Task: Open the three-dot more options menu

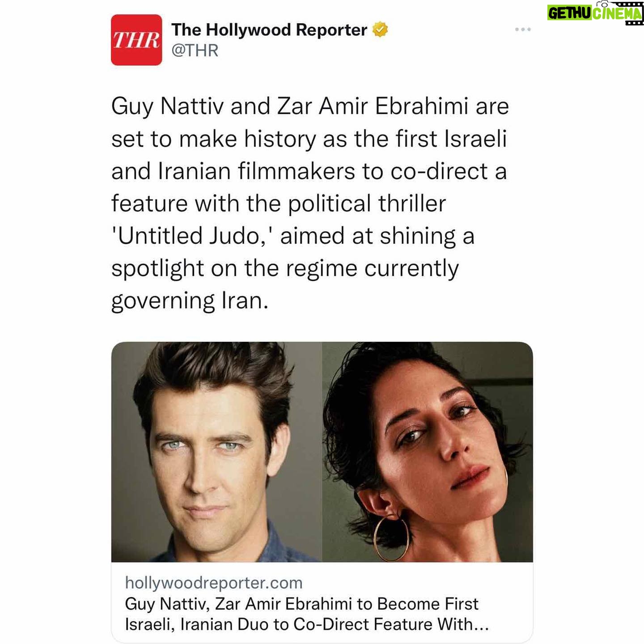Action: (x=523, y=30)
